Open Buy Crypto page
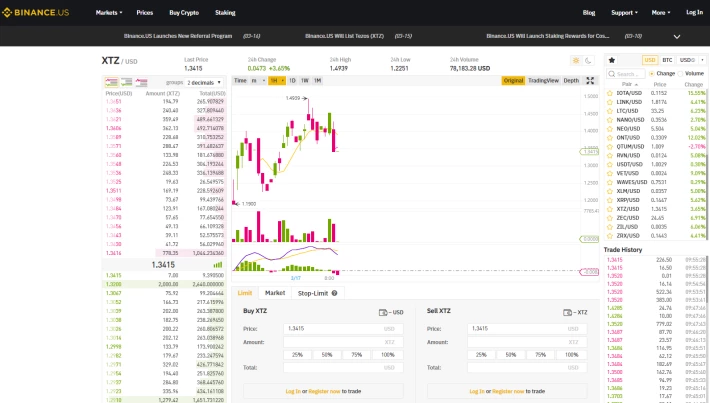This screenshot has height=403, width=710. [x=184, y=13]
